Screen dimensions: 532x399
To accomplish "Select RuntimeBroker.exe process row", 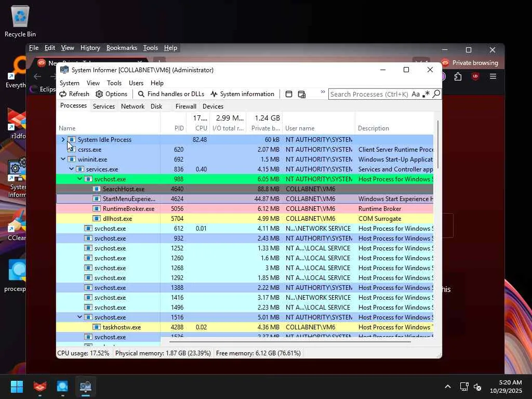I will pyautogui.click(x=245, y=209).
